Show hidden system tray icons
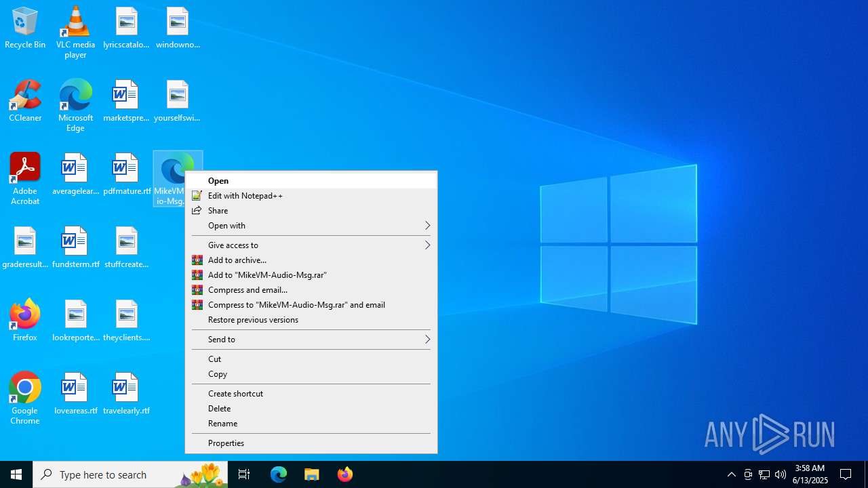 [732, 474]
